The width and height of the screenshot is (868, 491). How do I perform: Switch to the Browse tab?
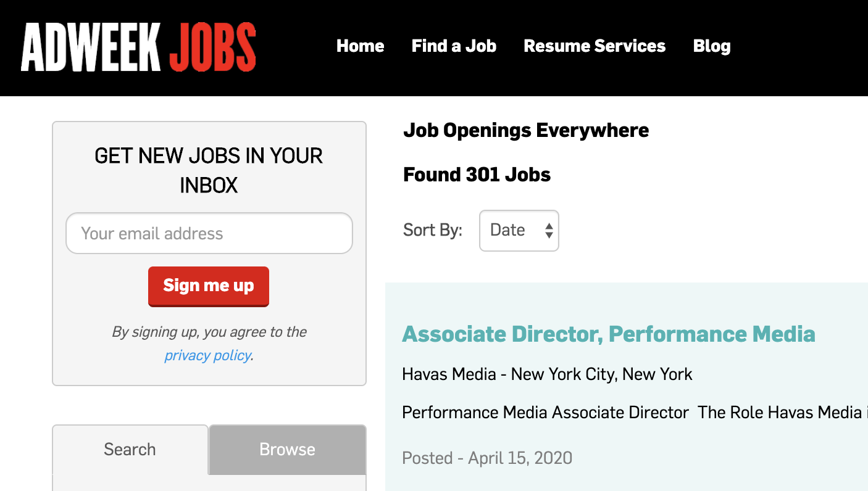[287, 450]
